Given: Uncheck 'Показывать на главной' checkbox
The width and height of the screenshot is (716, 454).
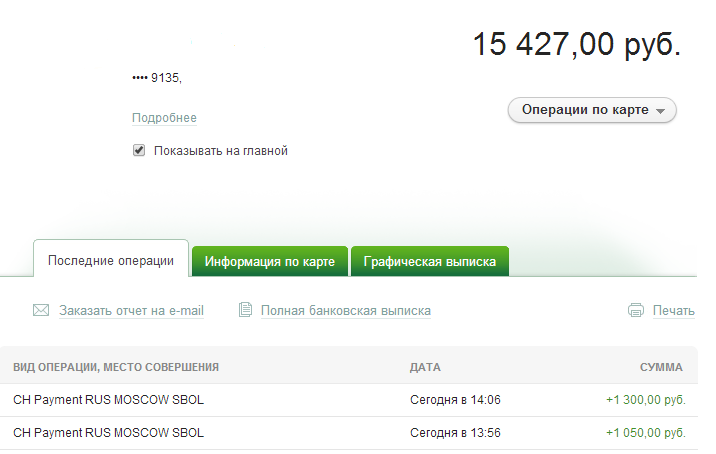Looking at the screenshot, I should [x=139, y=150].
